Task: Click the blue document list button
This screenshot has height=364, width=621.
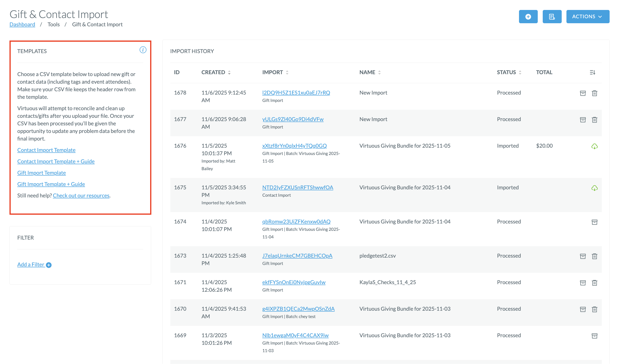Action: [x=552, y=17]
